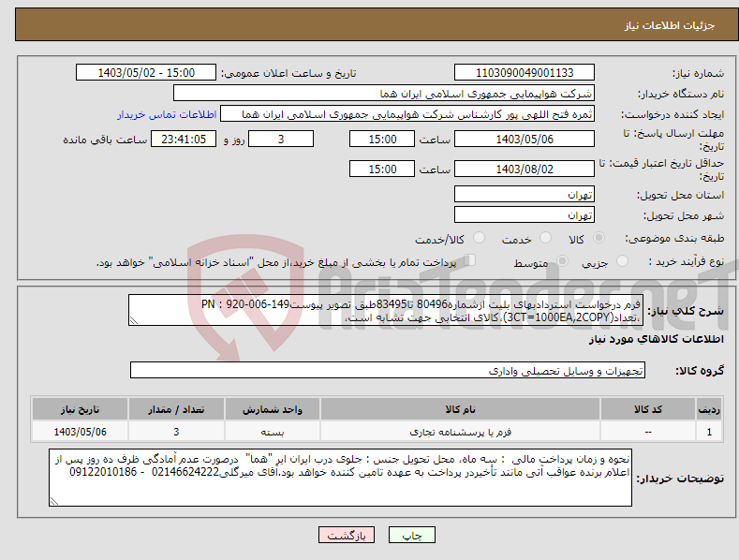739x560 pixels.
Task: Click the delivery province field تهران
Action: click(x=525, y=194)
